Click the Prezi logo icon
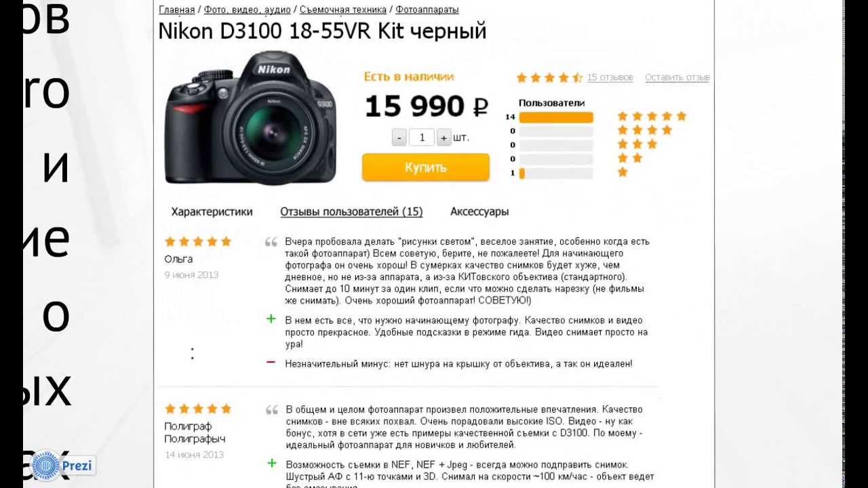The width and height of the screenshot is (868, 488). point(46,466)
